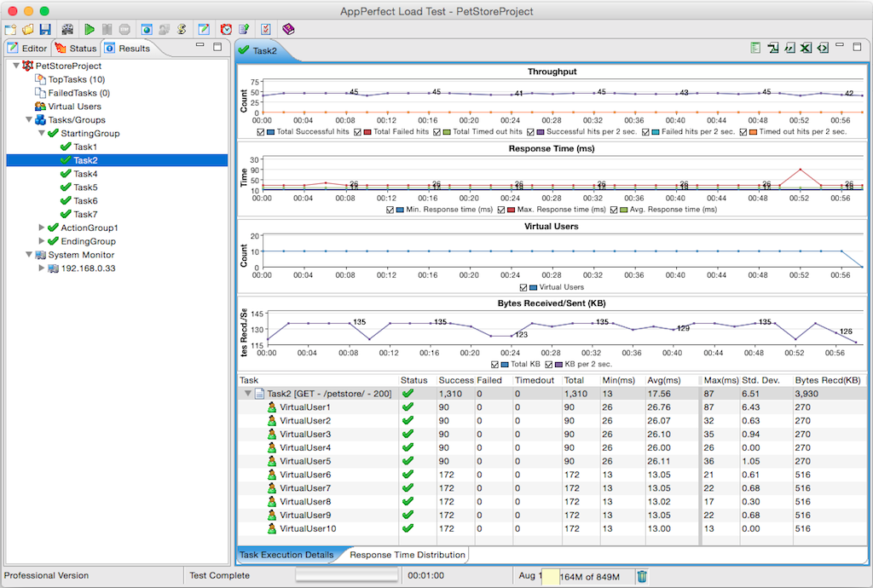The height and width of the screenshot is (588, 873).
Task: Expand the ActionGroup1 node
Action: click(x=42, y=228)
